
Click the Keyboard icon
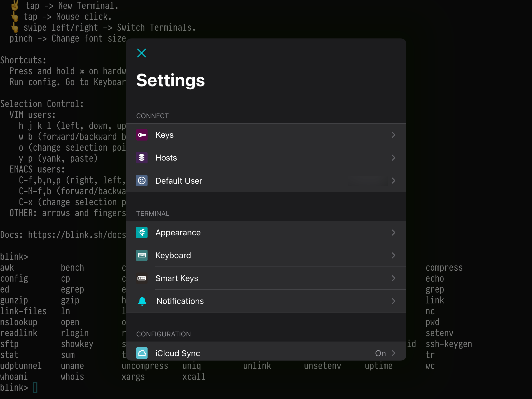(x=142, y=255)
